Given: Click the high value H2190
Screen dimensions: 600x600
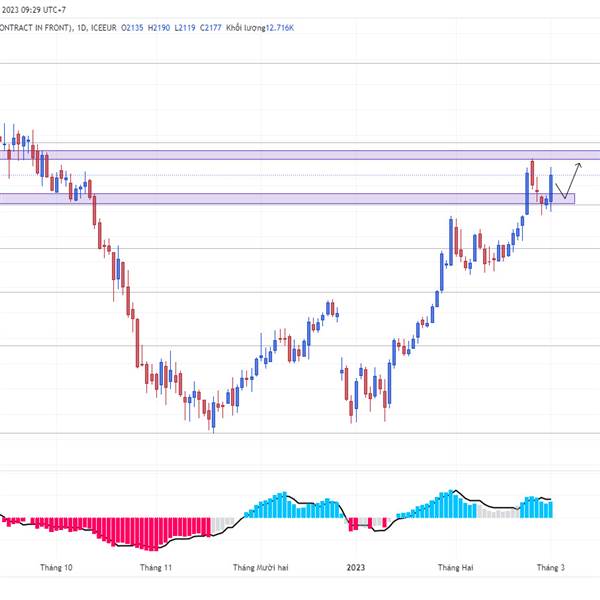Looking at the screenshot, I should click(159, 28).
